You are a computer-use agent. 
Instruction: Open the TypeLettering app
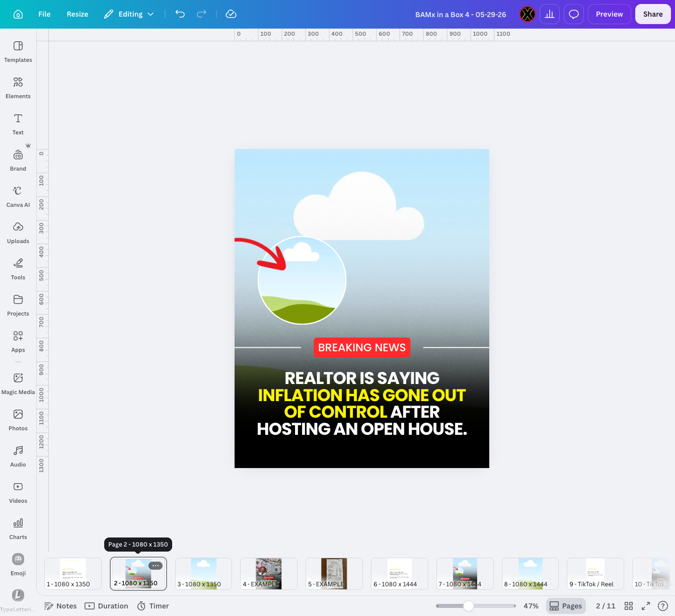(18, 600)
